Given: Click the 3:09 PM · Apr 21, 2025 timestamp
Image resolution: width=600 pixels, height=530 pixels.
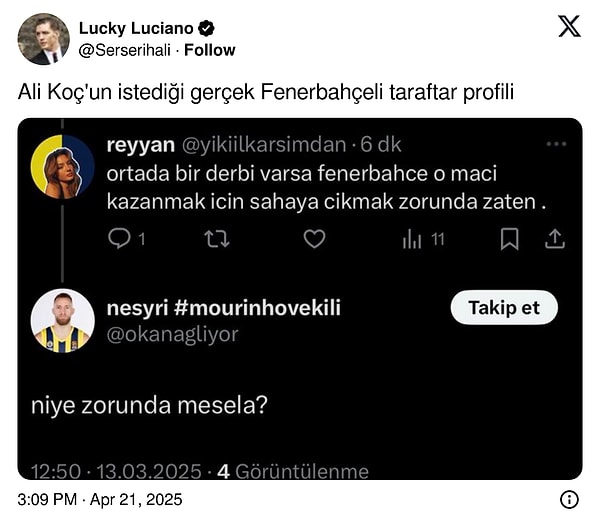Looking at the screenshot, I should [101, 499].
